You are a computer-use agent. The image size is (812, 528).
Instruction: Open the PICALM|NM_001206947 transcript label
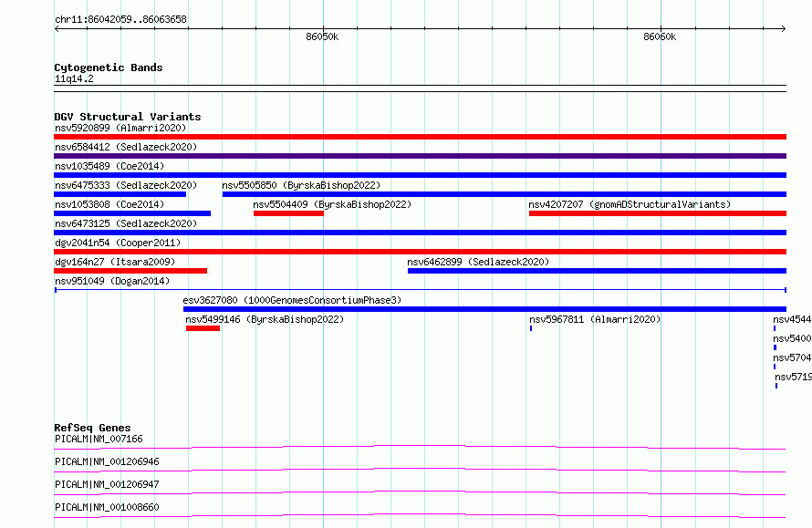pos(107,484)
